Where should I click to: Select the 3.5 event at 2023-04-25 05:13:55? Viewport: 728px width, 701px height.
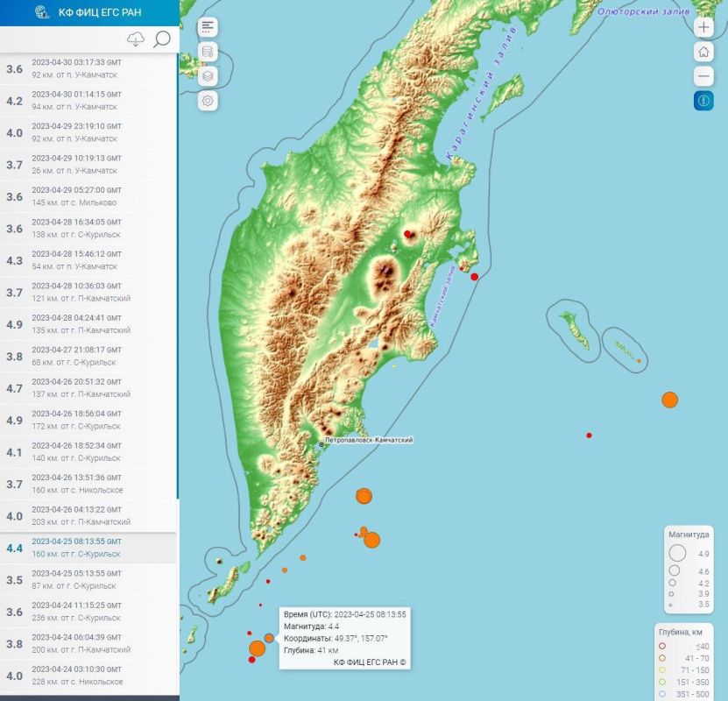[88, 580]
